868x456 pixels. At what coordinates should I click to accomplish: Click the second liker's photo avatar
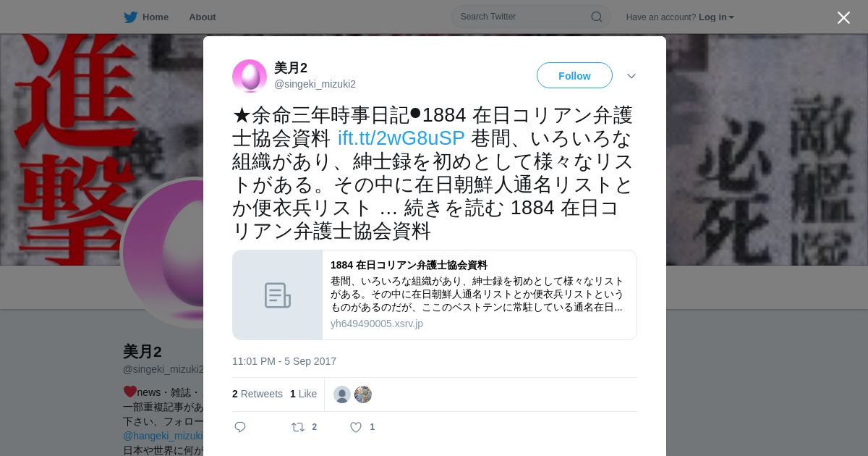coord(363,394)
